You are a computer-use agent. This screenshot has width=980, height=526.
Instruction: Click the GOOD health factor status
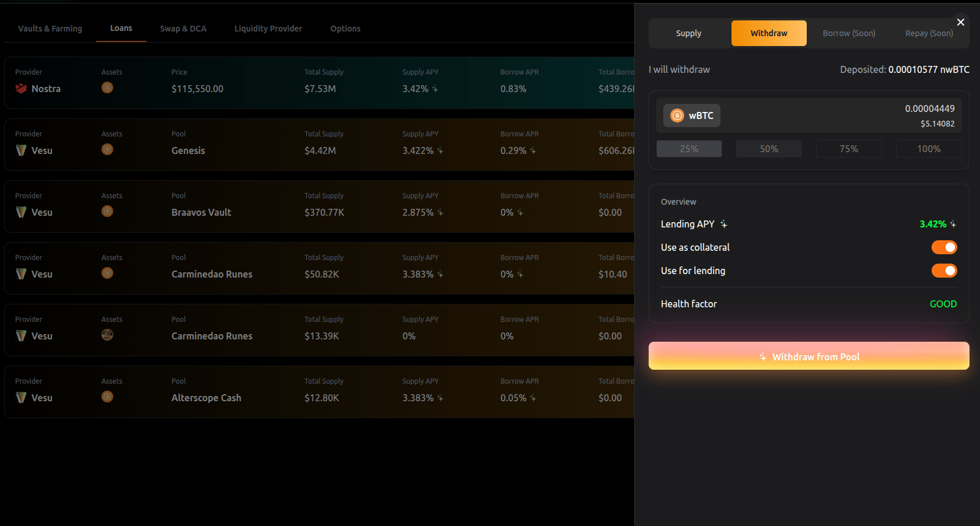pos(943,304)
